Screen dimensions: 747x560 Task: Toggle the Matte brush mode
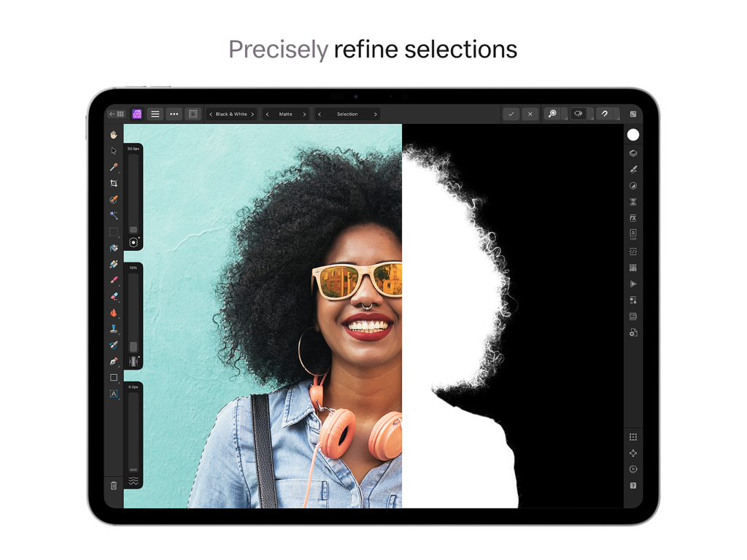tap(578, 114)
